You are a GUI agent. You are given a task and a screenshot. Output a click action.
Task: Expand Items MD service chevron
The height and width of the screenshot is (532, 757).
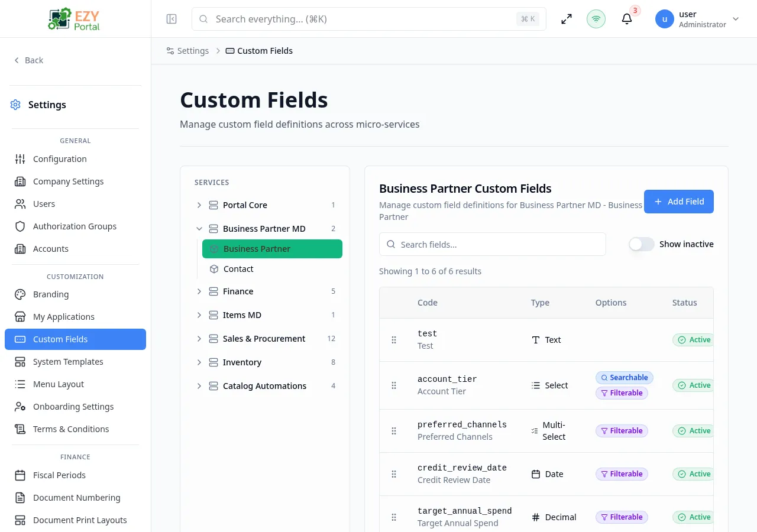pos(199,315)
